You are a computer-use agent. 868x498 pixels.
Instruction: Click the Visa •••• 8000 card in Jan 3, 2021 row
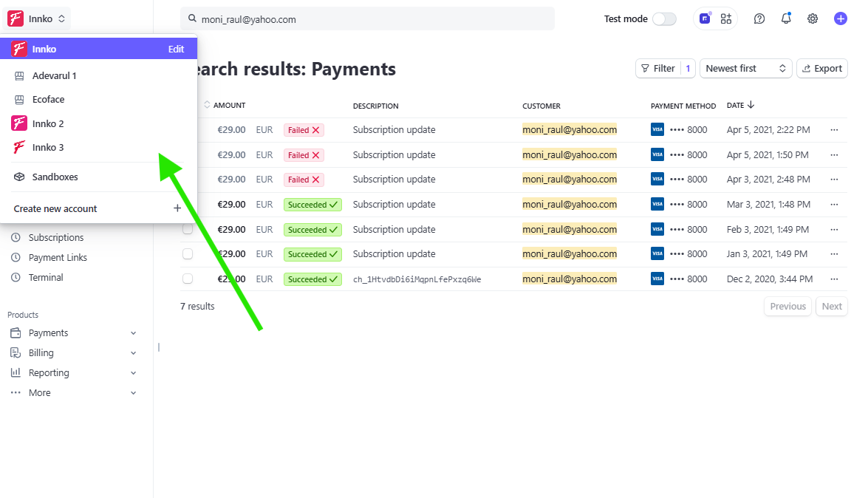tap(679, 254)
